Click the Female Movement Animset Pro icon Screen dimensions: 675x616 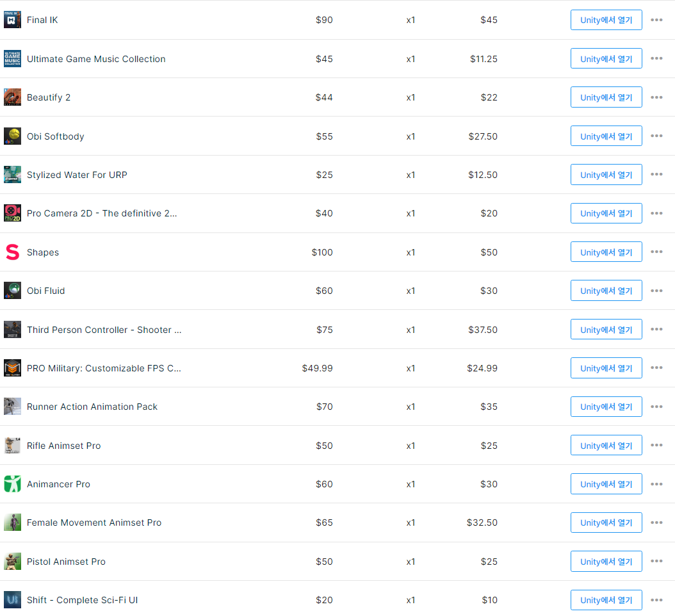(x=12, y=522)
